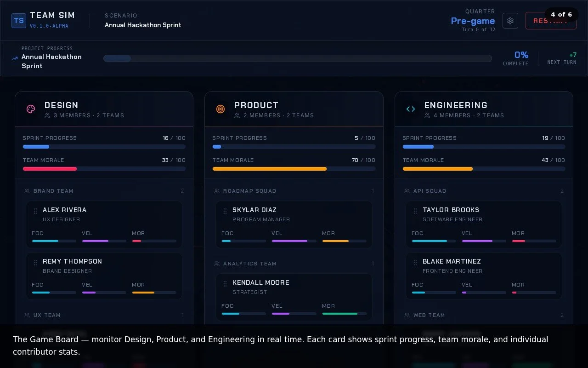Click the Design '16 / 100' sprint value
588x368 pixels.
[x=174, y=138]
